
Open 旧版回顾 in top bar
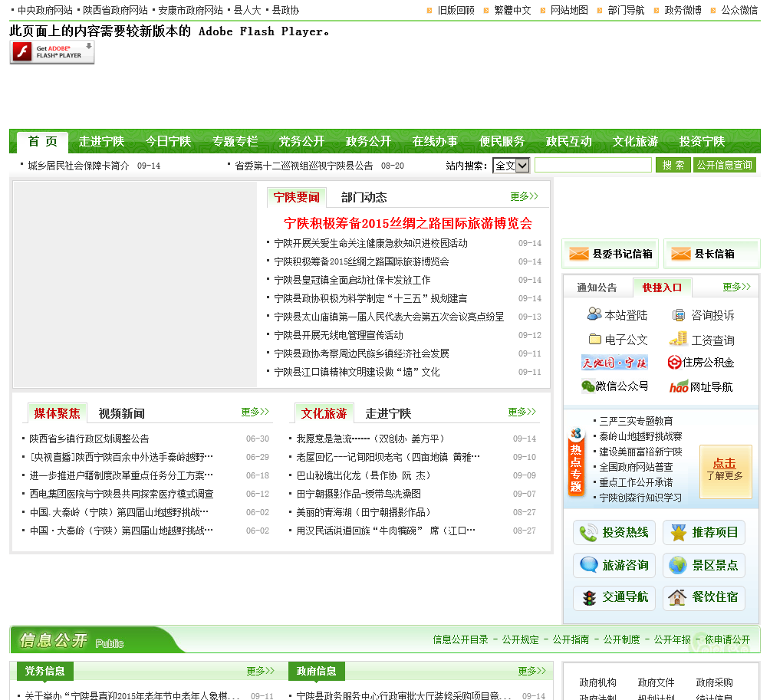(x=456, y=10)
